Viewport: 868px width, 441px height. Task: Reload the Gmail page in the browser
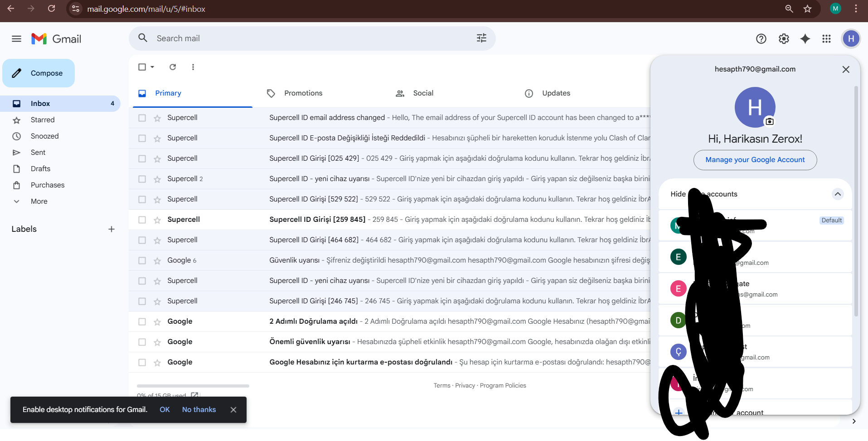[51, 9]
